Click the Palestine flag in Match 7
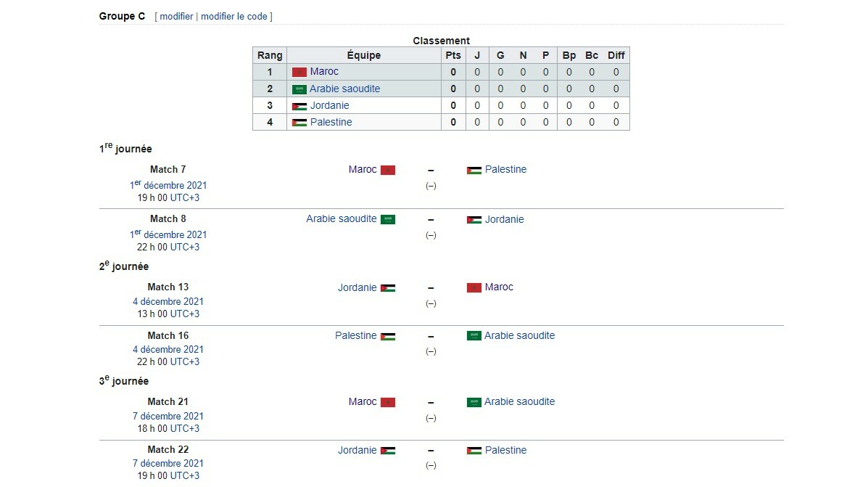This screenshot has height=487, width=868. (x=474, y=170)
